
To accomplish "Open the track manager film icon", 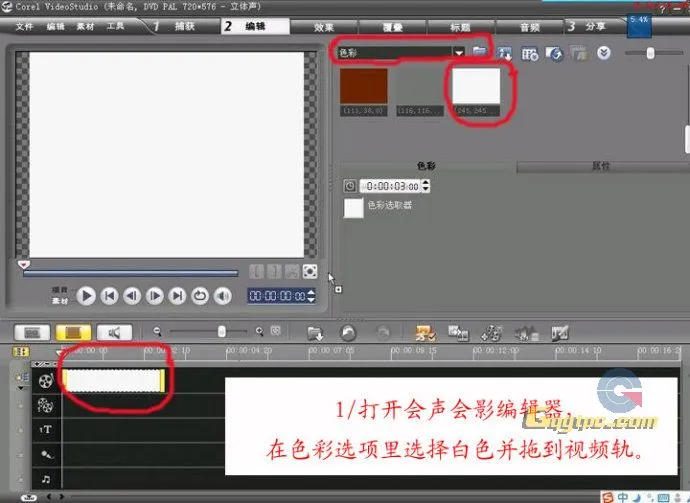I will [x=491, y=333].
